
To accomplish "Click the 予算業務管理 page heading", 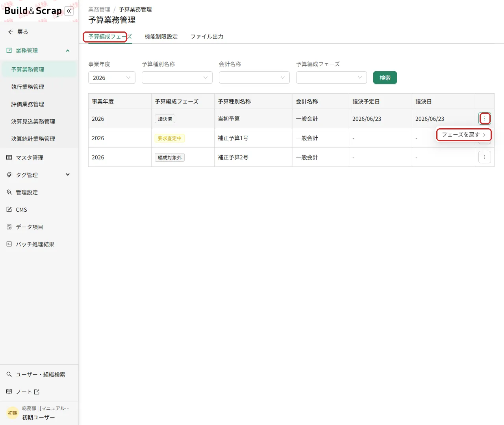I will coord(112,20).
